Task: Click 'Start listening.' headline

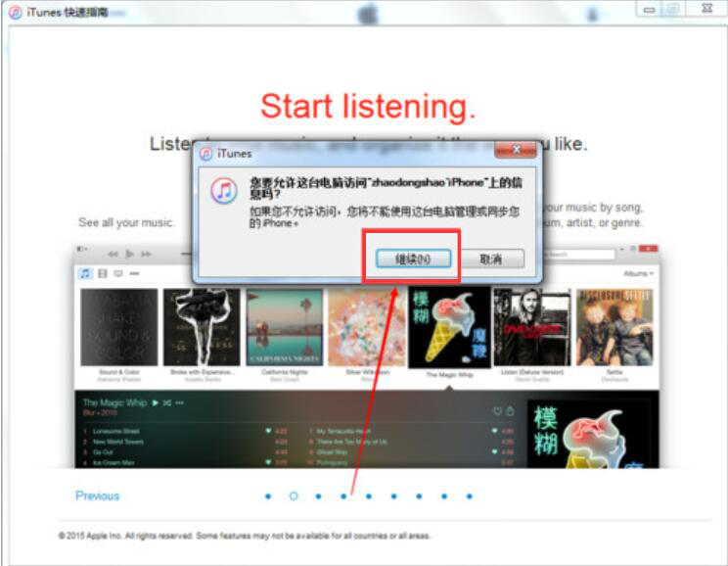Action: pyautogui.click(x=368, y=107)
